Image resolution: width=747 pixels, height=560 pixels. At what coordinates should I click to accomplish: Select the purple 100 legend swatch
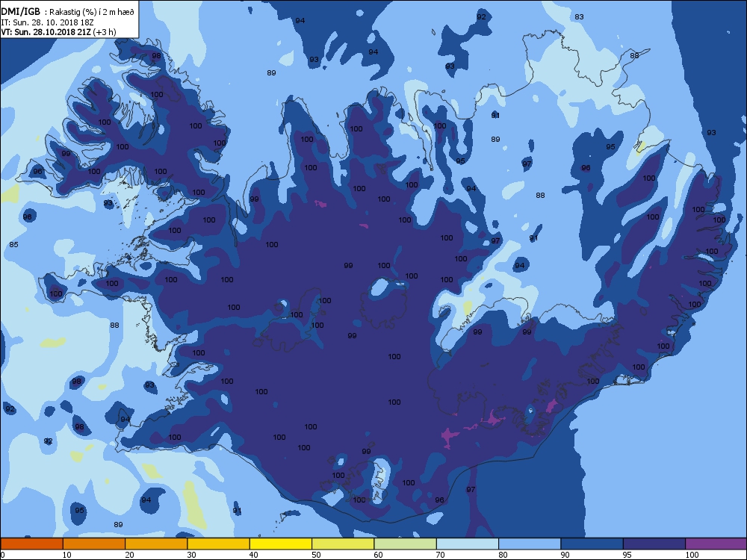point(716,544)
